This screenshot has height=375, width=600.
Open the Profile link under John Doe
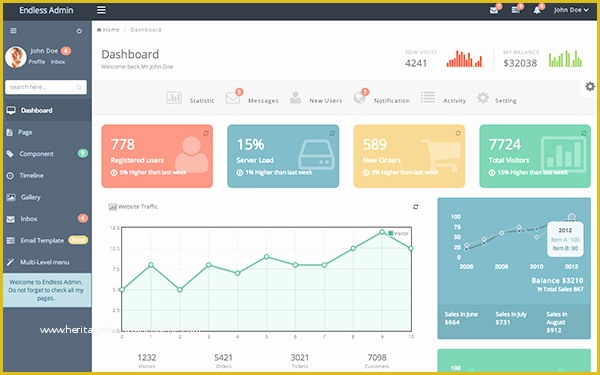point(37,62)
